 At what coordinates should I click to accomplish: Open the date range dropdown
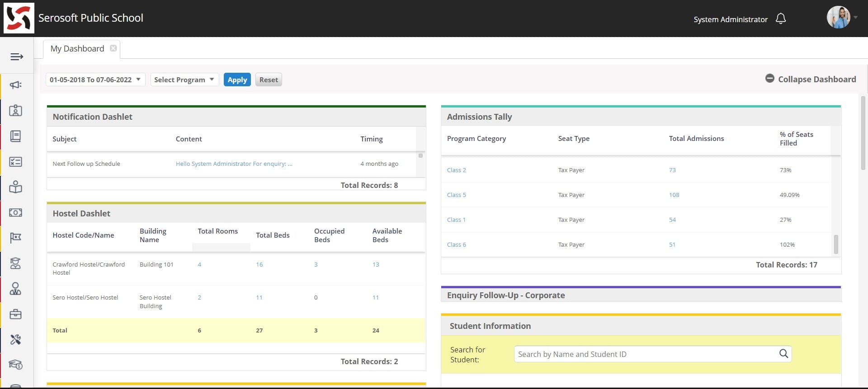(x=95, y=80)
